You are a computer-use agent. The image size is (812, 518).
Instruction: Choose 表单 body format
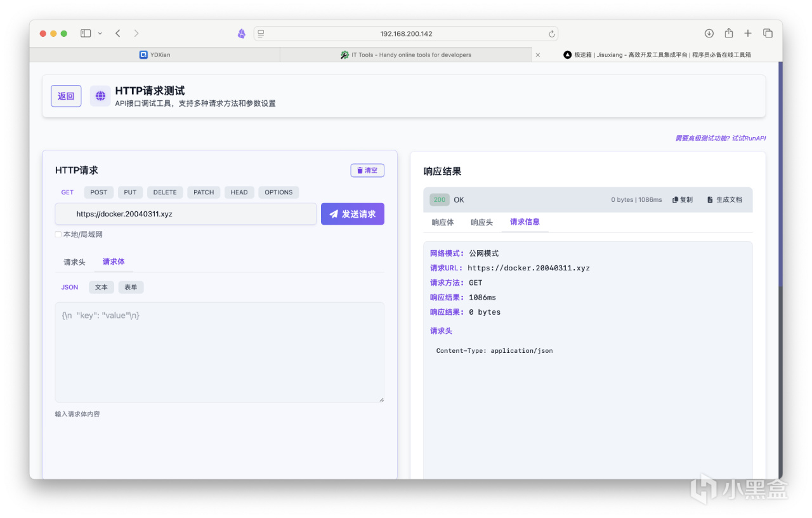pyautogui.click(x=131, y=288)
